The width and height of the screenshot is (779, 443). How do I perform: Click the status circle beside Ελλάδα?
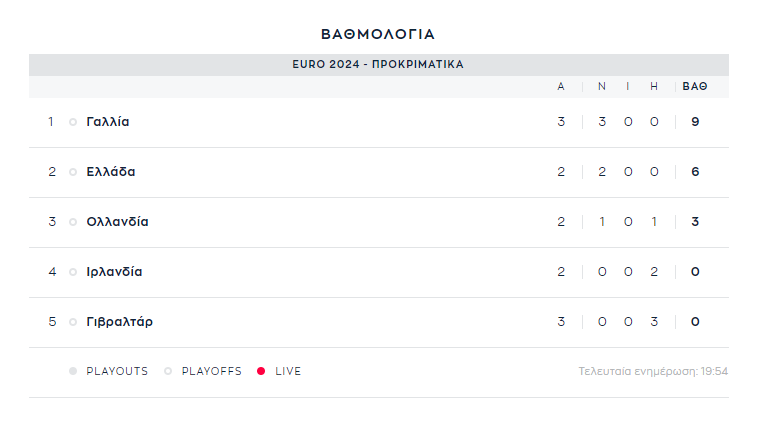(73, 172)
